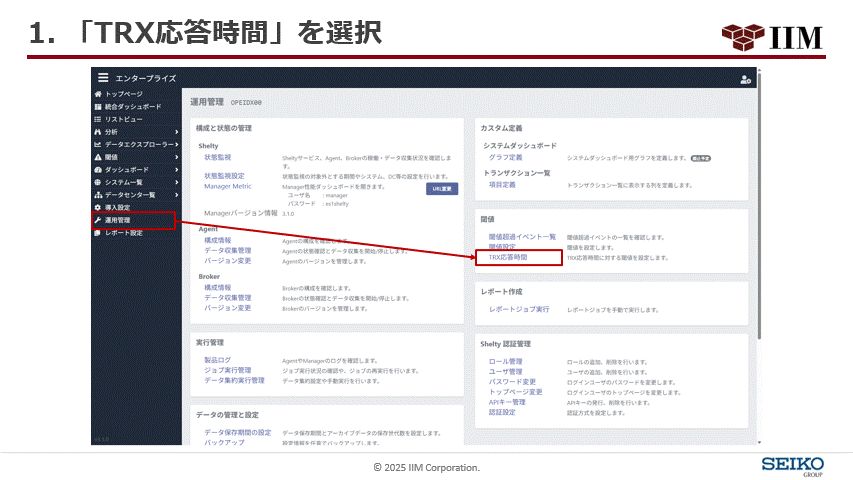Click the home icon beside トップページ

(98, 93)
